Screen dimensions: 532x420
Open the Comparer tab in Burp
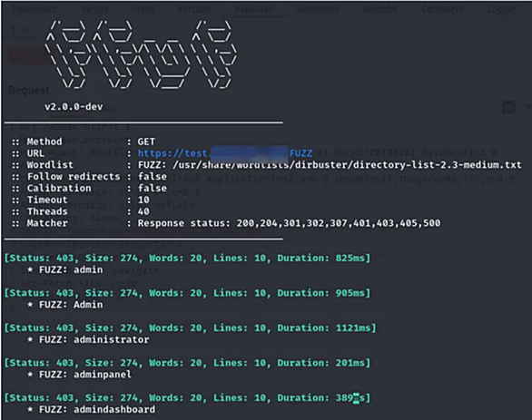pos(442,9)
